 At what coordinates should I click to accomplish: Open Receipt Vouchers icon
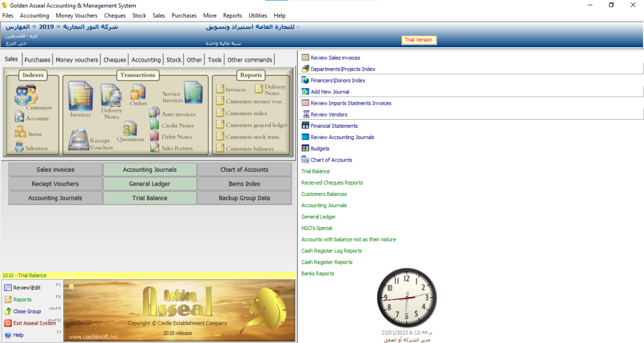82,140
